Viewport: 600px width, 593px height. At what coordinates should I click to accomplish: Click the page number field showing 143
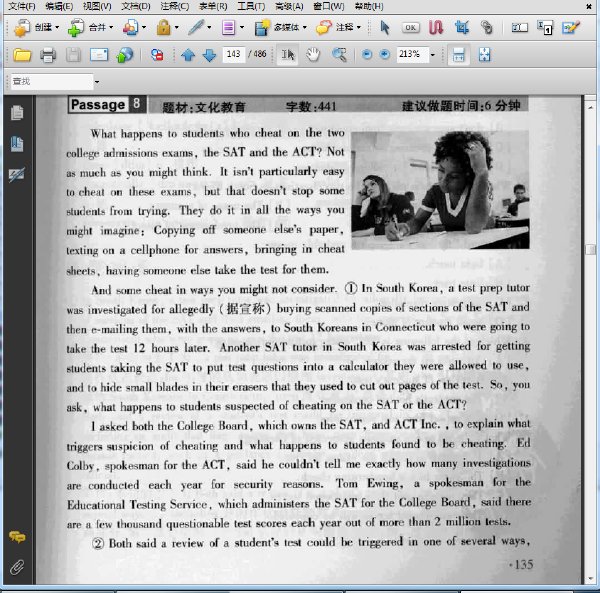point(233,54)
